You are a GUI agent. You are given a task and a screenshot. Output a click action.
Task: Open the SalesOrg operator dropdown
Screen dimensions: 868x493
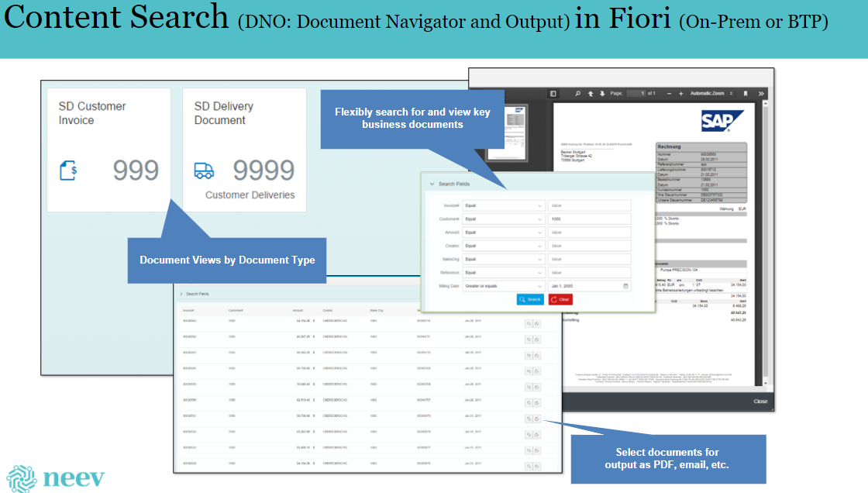click(503, 259)
